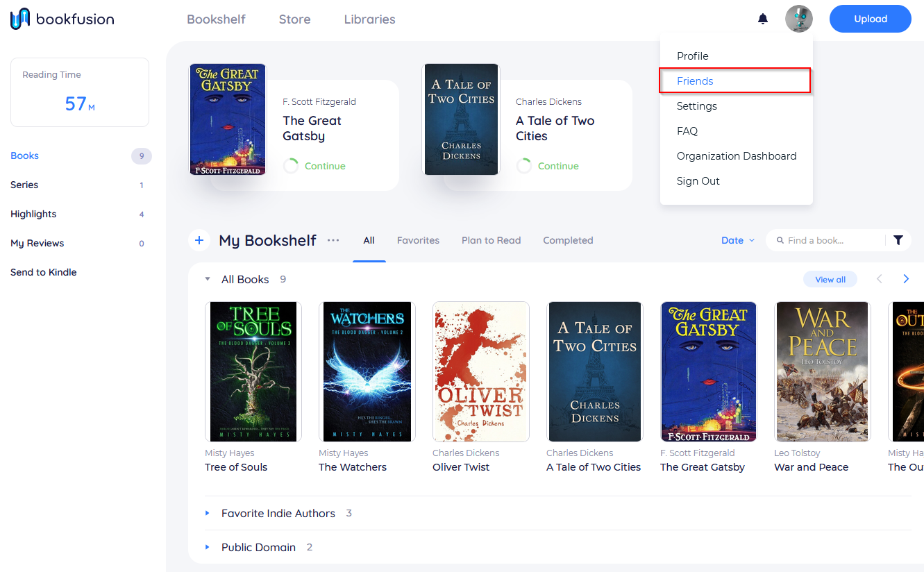924x572 pixels.
Task: Switch to the Plan to Read tab
Action: (491, 240)
